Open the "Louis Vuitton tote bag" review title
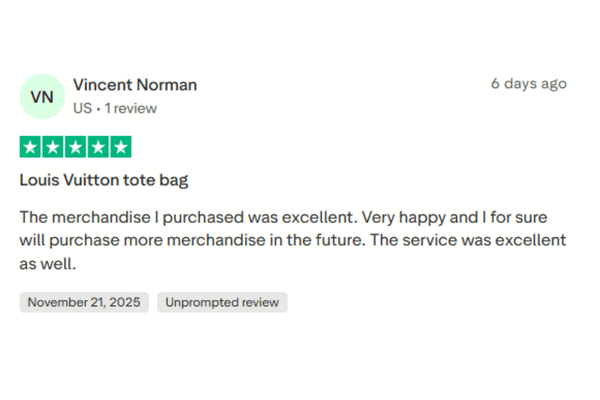This screenshot has width=600, height=400. [x=104, y=181]
